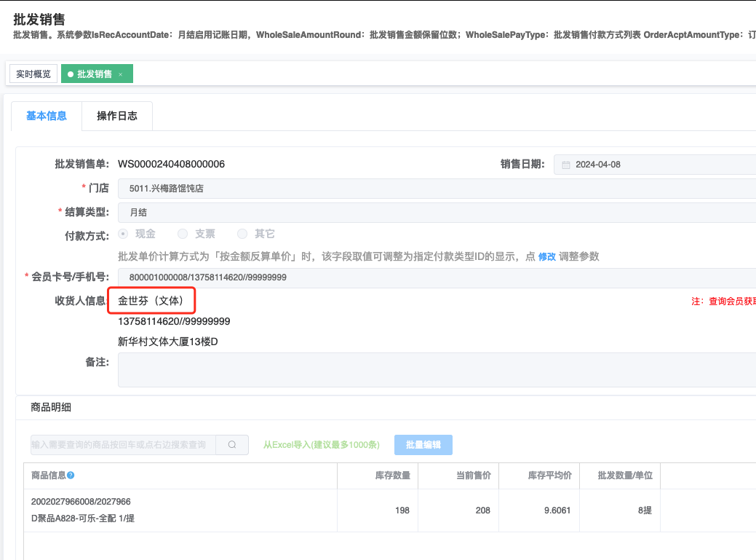Screen dimensions: 756x560
Task: Open the 销售日期 date field
Action: click(655, 165)
